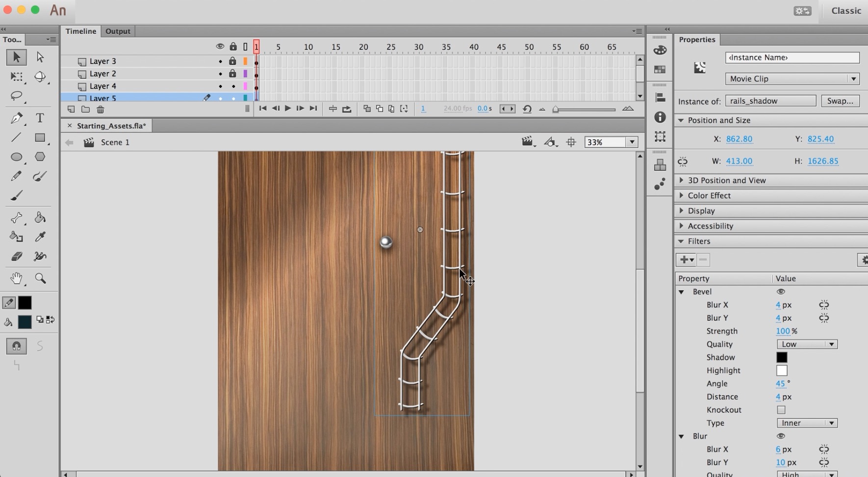Pick the Eyedropper tool
The image size is (868, 477).
(x=40, y=237)
